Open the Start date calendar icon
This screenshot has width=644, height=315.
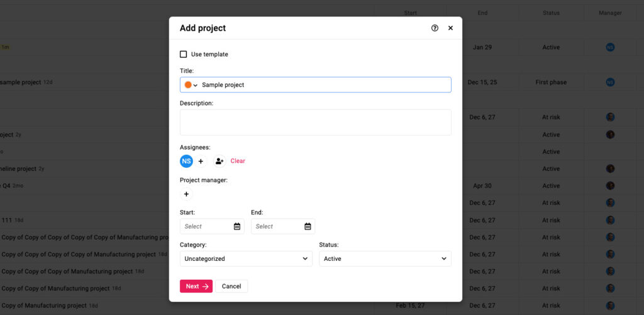tap(237, 226)
